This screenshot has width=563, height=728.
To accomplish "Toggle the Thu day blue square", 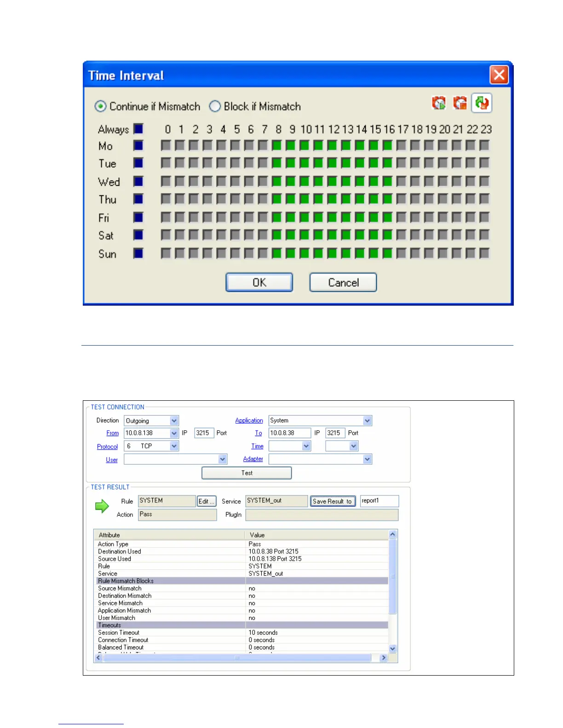I will point(138,199).
